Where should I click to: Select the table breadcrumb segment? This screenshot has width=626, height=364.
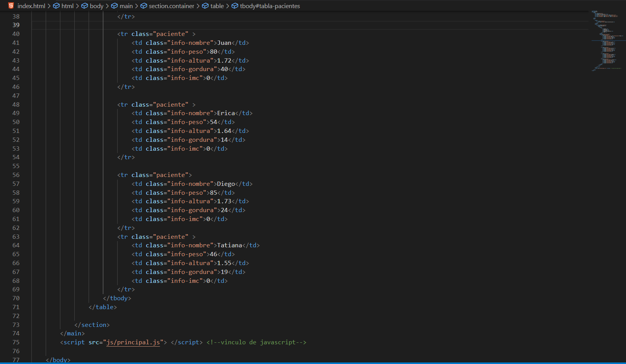point(217,6)
